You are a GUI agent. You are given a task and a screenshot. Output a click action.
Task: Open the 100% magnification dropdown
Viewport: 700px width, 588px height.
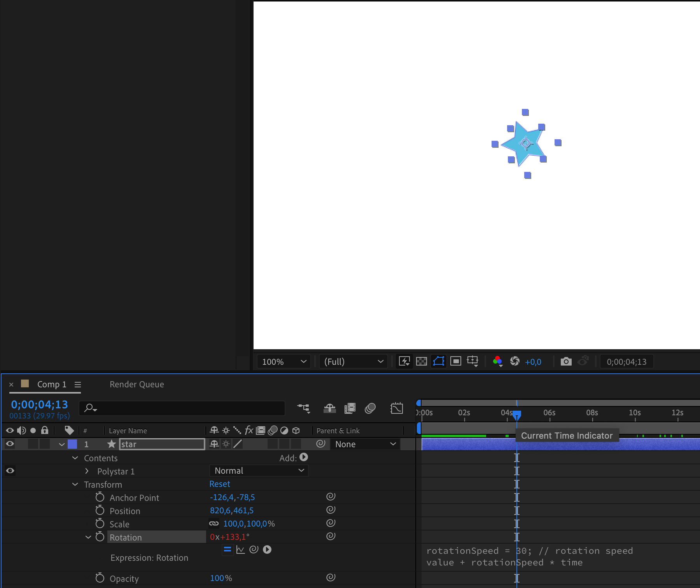pos(284,362)
